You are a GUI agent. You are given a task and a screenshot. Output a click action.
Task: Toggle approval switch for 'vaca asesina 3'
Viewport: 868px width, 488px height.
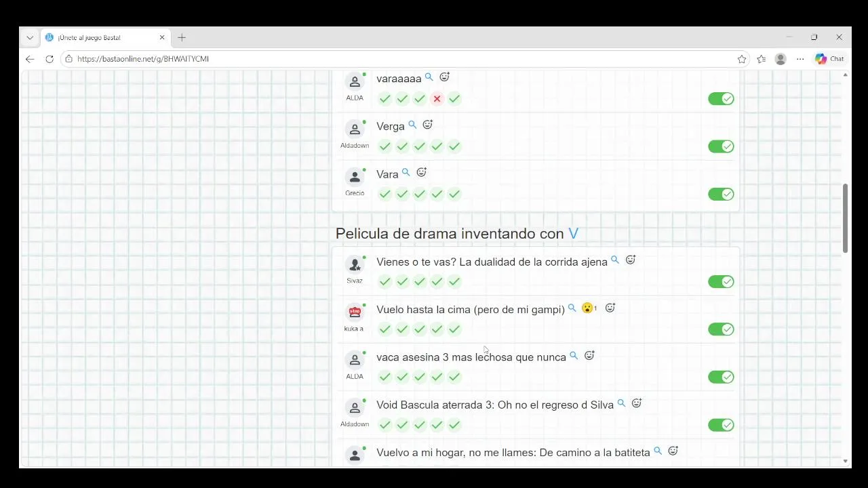[x=721, y=377]
